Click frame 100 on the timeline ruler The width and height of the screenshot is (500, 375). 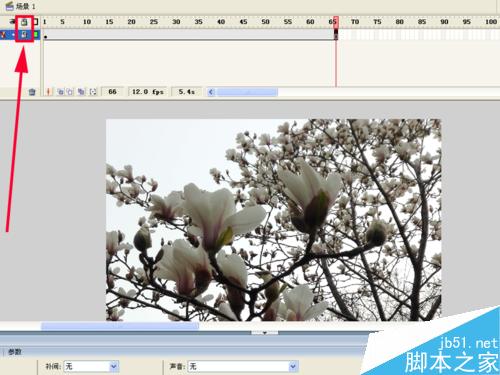pyautogui.click(x=491, y=22)
